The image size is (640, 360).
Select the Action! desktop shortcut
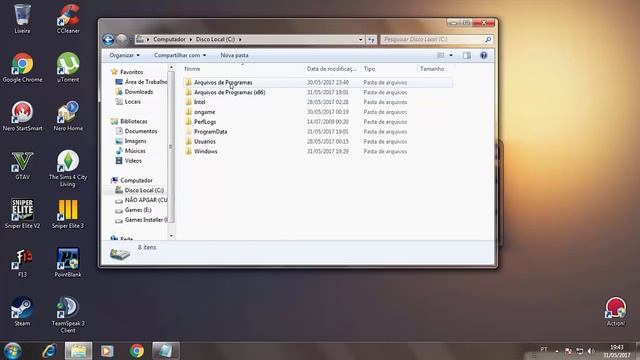click(x=616, y=311)
